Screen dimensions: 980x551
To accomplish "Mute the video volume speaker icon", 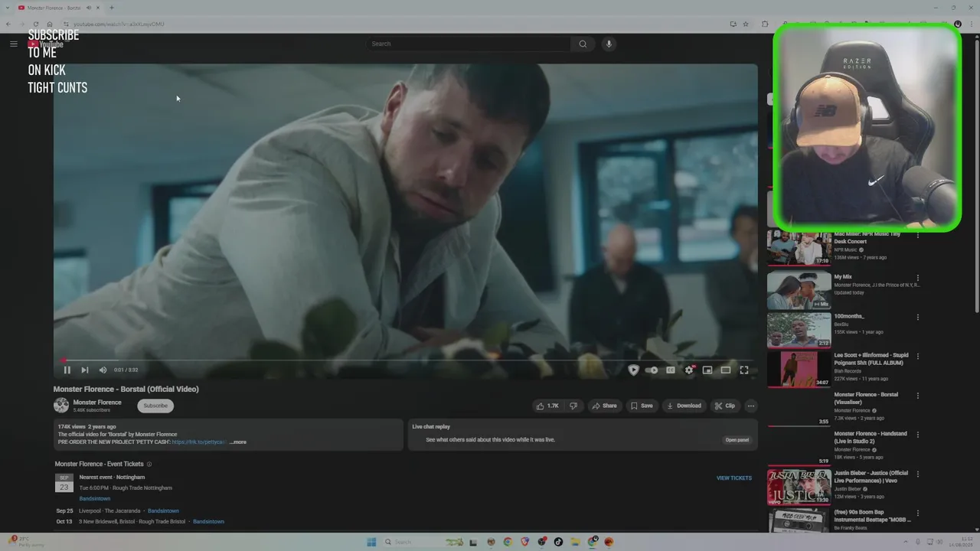I will coord(103,370).
